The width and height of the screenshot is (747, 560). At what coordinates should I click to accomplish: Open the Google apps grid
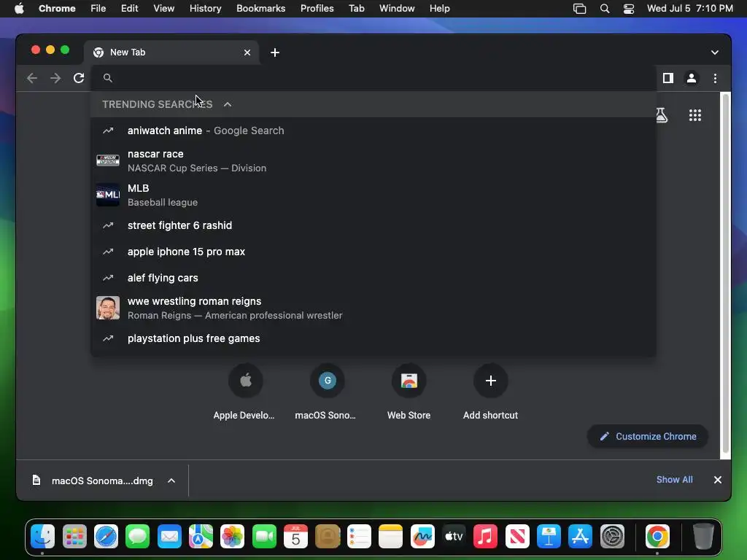point(695,115)
